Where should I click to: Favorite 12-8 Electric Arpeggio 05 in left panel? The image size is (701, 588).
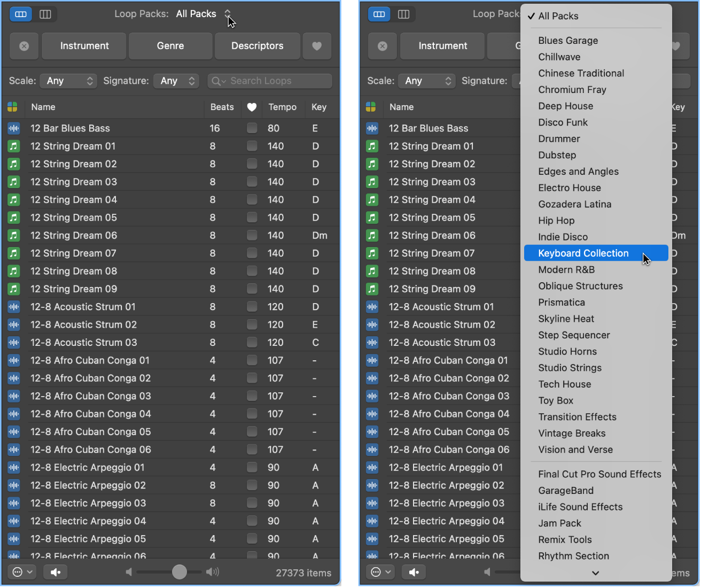tap(252, 539)
